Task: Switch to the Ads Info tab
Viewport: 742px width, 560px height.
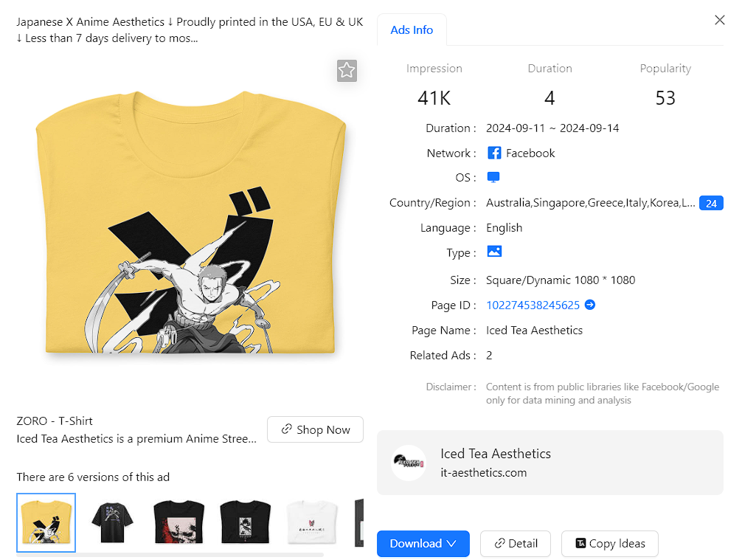Action: click(x=412, y=30)
